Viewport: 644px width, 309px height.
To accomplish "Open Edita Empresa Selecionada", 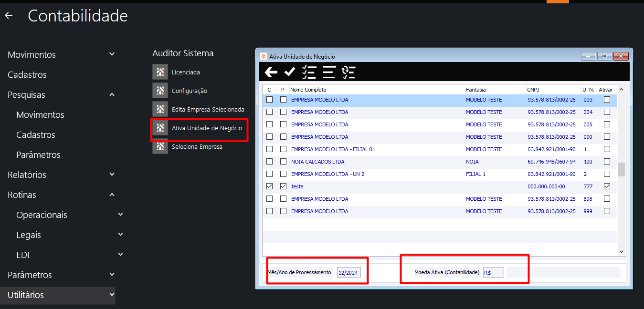I will 208,110.
